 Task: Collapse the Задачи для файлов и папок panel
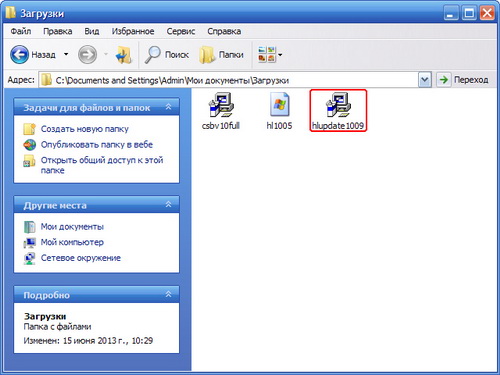168,107
